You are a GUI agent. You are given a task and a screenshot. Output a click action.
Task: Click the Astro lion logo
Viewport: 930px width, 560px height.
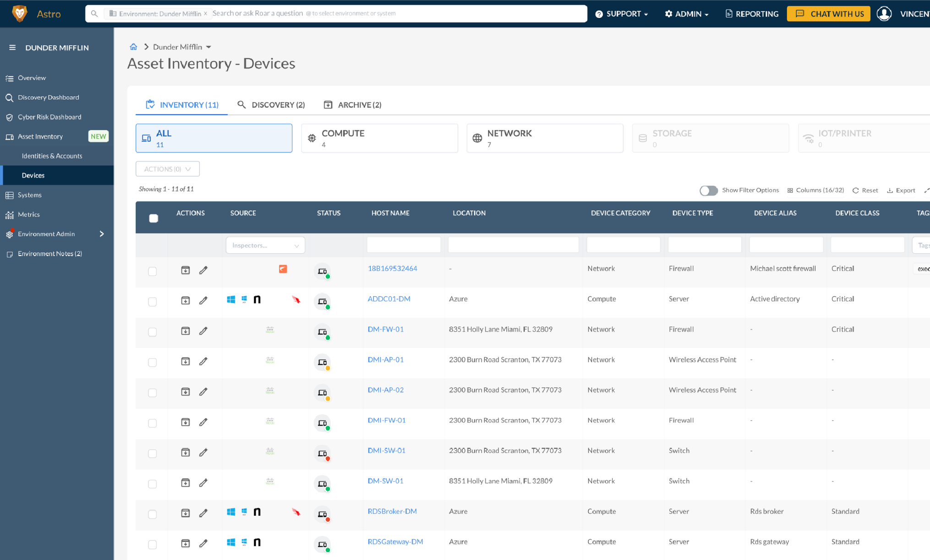[x=19, y=13]
